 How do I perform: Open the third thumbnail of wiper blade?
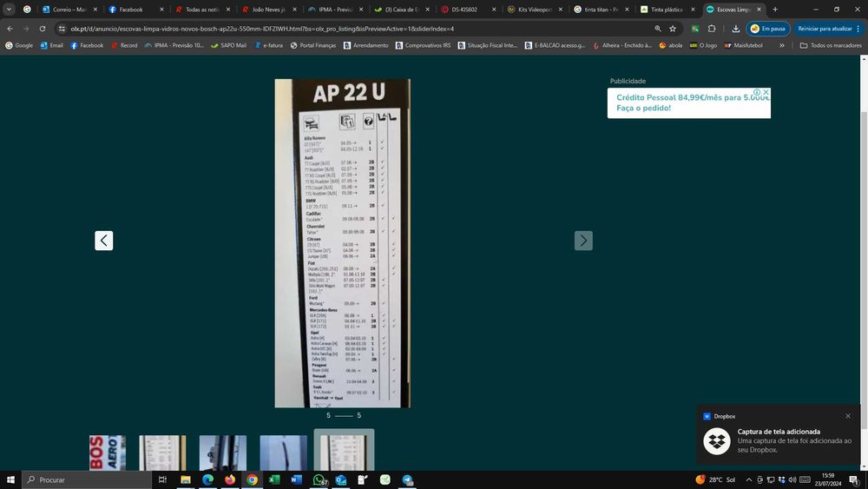222,453
